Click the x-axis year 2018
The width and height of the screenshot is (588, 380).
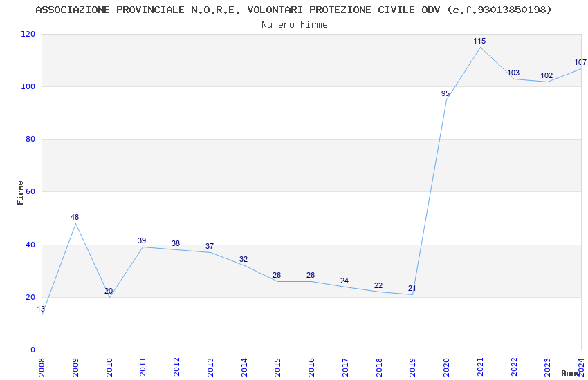[x=379, y=367]
